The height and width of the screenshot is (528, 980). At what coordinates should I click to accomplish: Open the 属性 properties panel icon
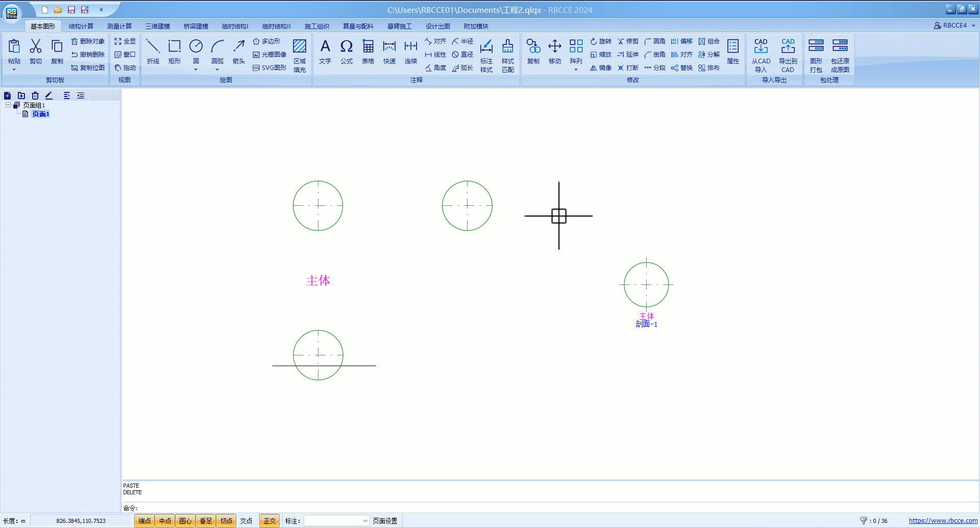[x=733, y=52]
